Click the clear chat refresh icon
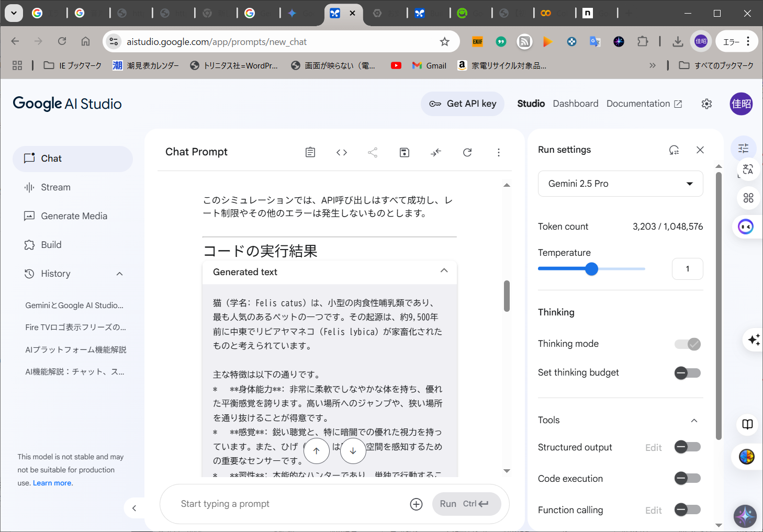This screenshot has width=763, height=532. click(467, 152)
